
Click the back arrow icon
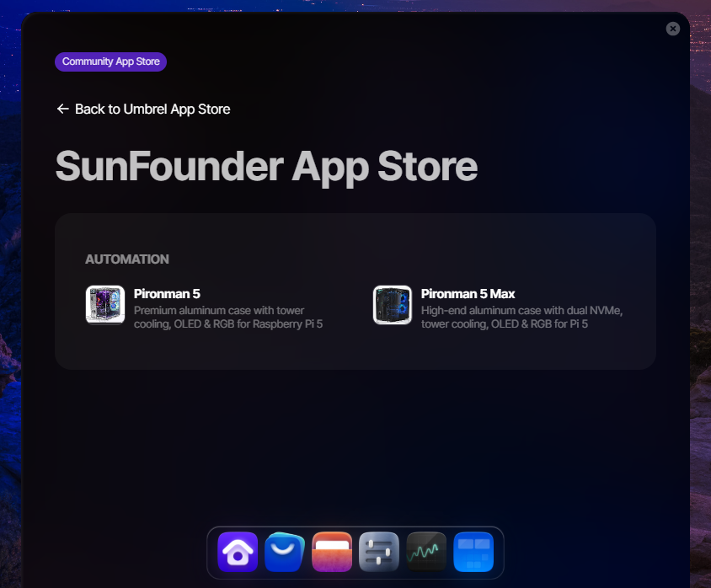click(x=62, y=109)
